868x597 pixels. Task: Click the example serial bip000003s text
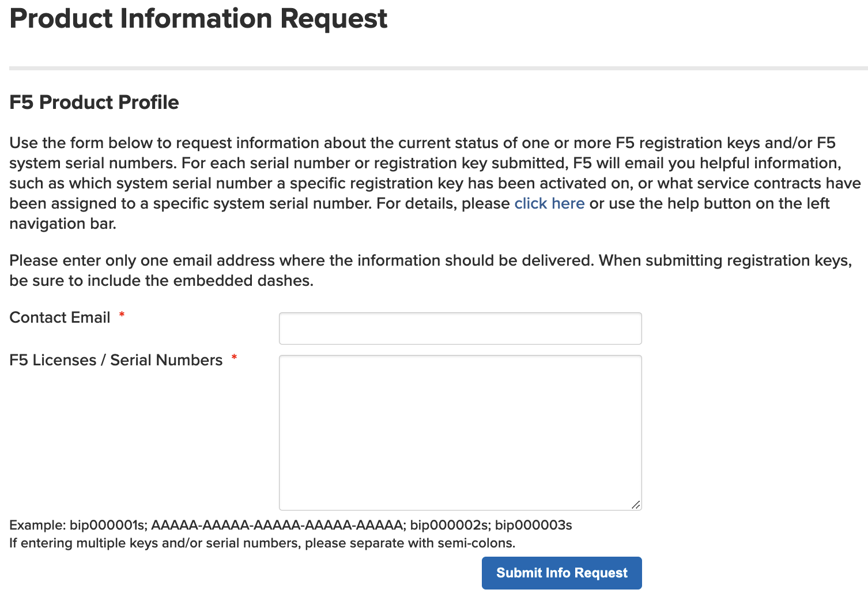tap(533, 525)
